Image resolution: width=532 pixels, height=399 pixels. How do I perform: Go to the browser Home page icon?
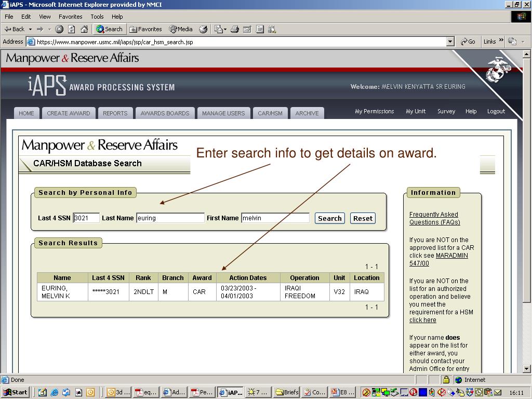84,29
